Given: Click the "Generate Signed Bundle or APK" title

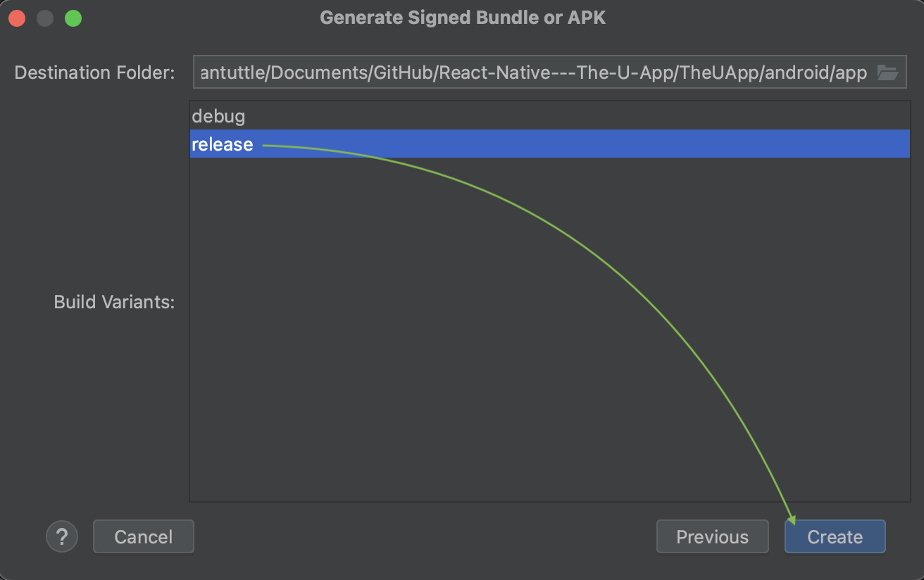Looking at the screenshot, I should [462, 18].
